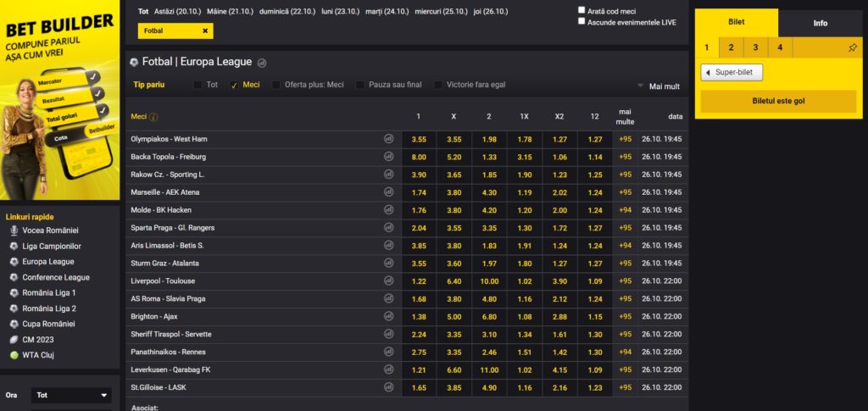Image resolution: width=868 pixels, height=411 pixels.
Task: Expand +95 more markets for Marseille - AEK Atena
Action: point(625,192)
